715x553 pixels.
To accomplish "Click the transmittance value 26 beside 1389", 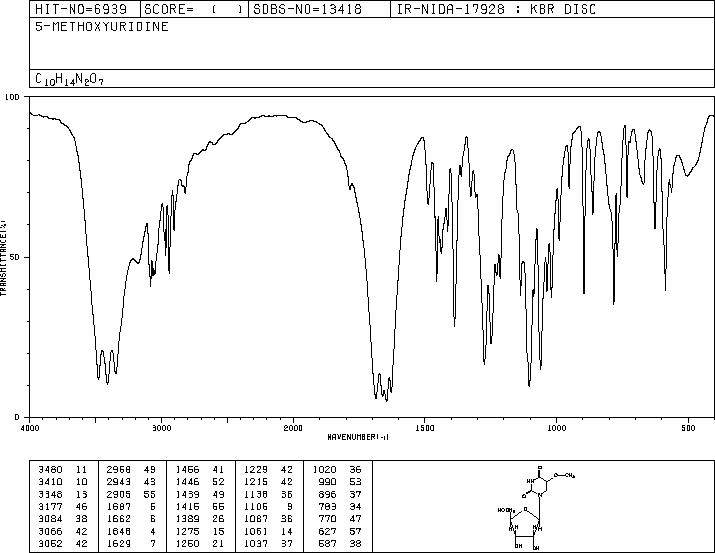I will click(218, 519).
